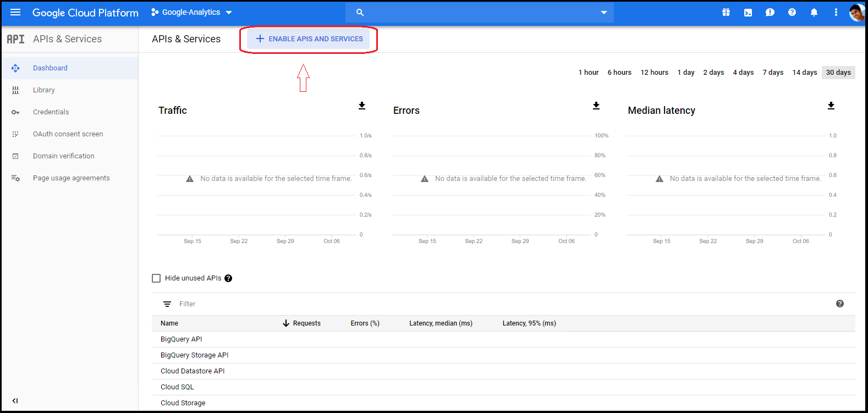Sort by the Name column header
868x413 pixels.
[x=169, y=323]
